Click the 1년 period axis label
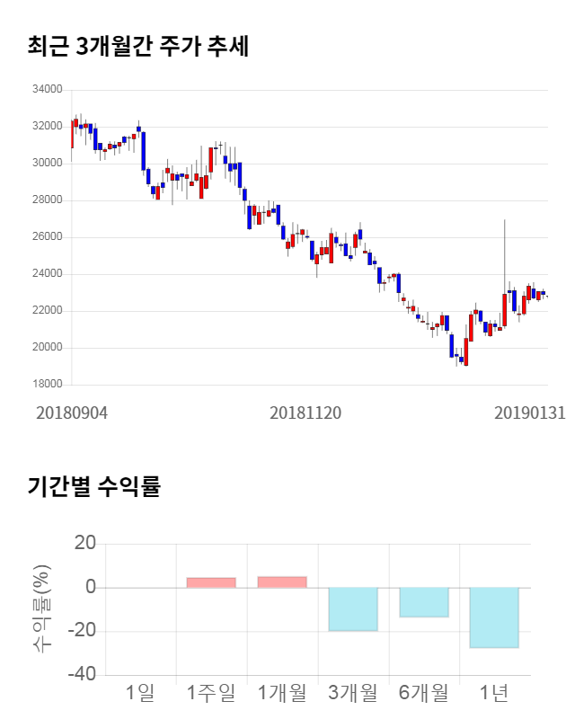575x728 pixels. pos(494,693)
